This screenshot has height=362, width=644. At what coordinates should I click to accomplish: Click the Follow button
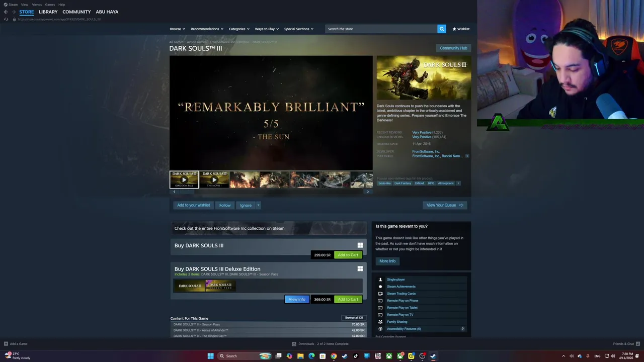tap(225, 205)
